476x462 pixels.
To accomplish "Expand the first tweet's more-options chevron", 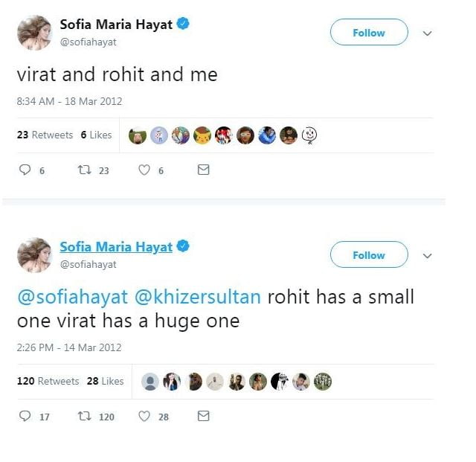I will click(x=428, y=33).
